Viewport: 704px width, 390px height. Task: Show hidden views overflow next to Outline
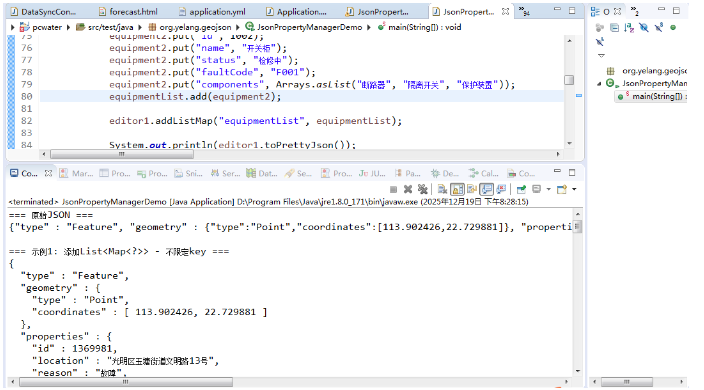pos(634,10)
